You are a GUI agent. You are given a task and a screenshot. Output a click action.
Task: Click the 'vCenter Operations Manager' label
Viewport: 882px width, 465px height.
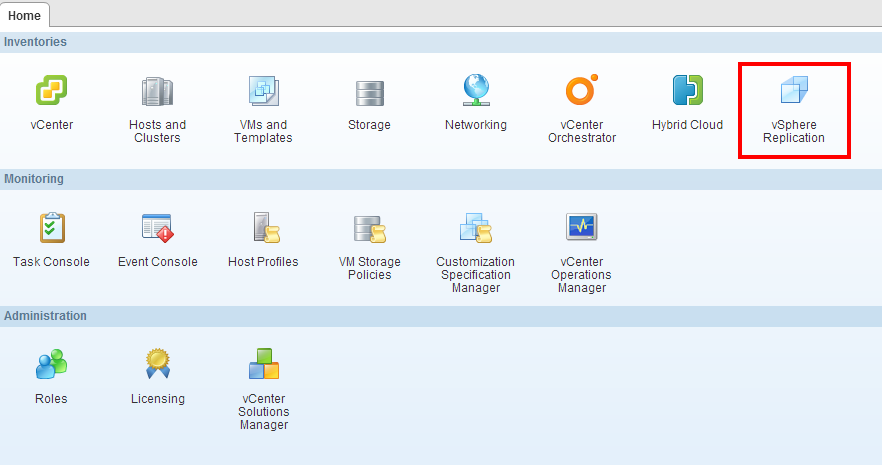[x=582, y=274]
